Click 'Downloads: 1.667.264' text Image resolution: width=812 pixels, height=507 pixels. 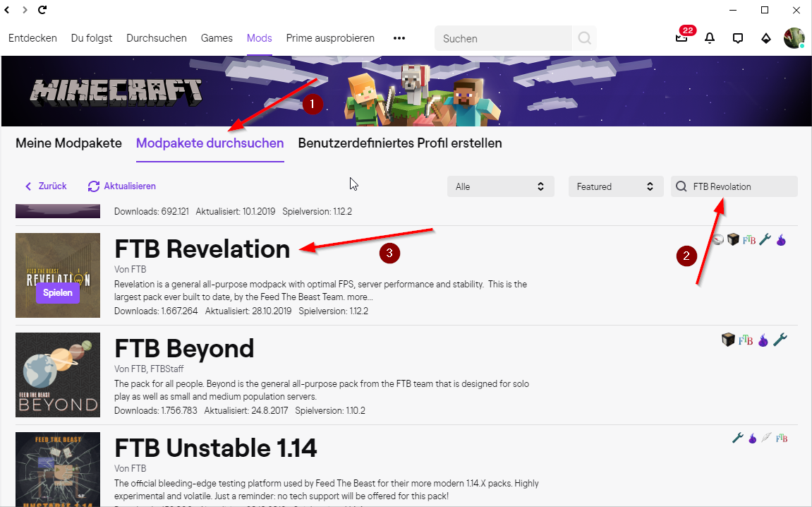click(x=156, y=311)
